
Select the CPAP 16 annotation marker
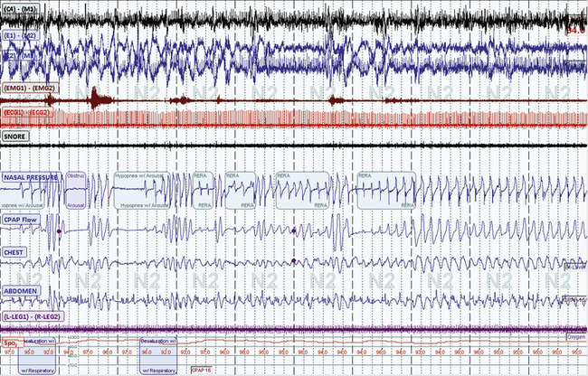(x=203, y=369)
